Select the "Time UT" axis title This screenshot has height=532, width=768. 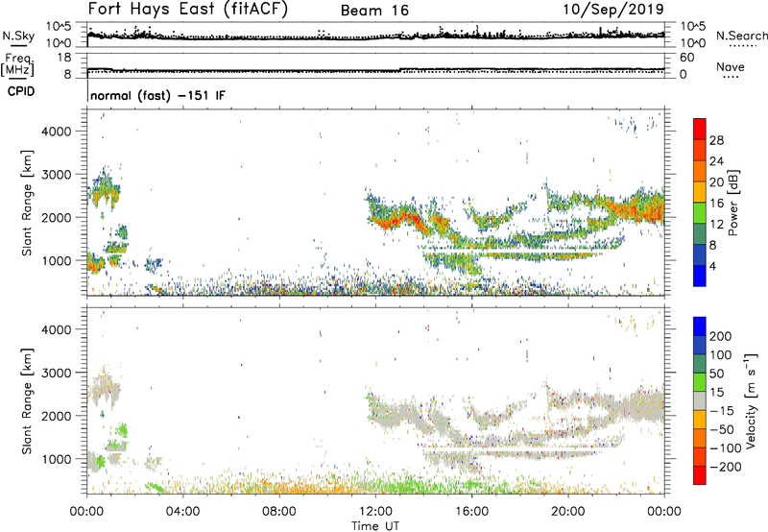375,526
